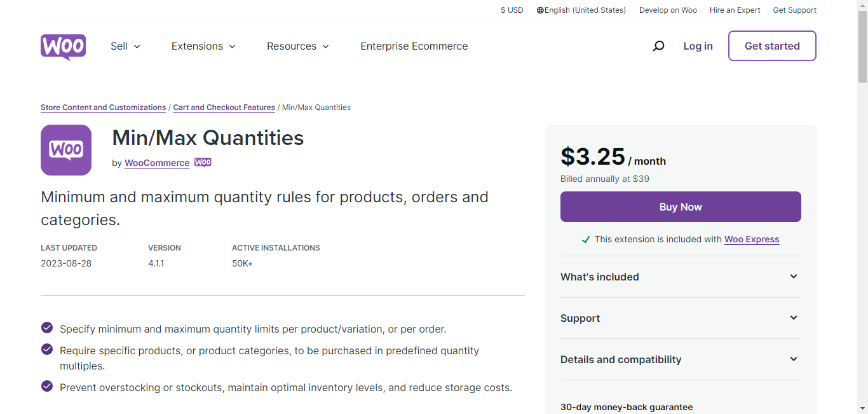Viewport: 868px width, 414px height.
Task: Expand the Support section
Action: (x=681, y=318)
